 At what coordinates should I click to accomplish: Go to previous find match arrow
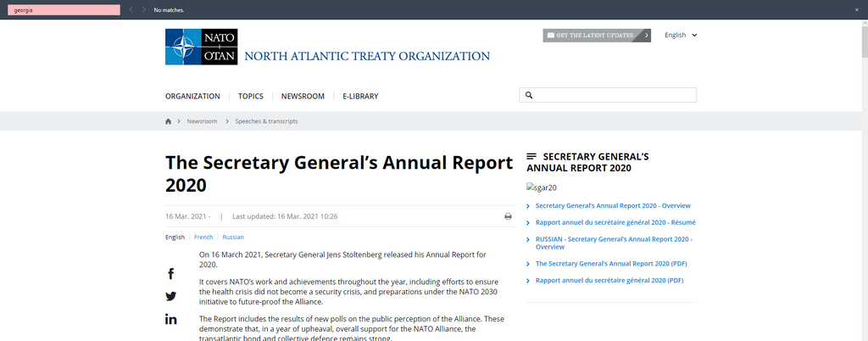(x=131, y=10)
